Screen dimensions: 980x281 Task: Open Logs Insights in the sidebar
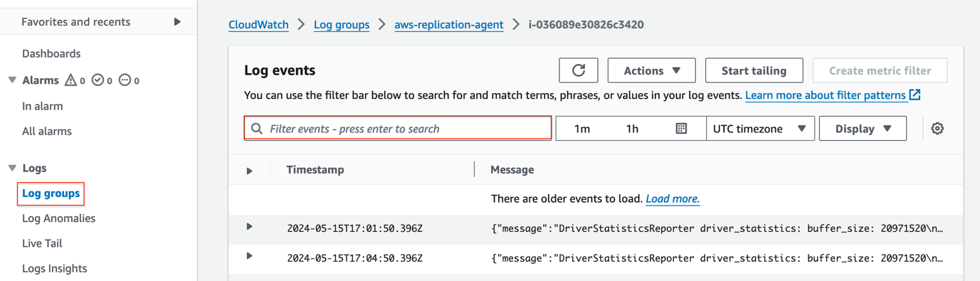[x=55, y=268]
